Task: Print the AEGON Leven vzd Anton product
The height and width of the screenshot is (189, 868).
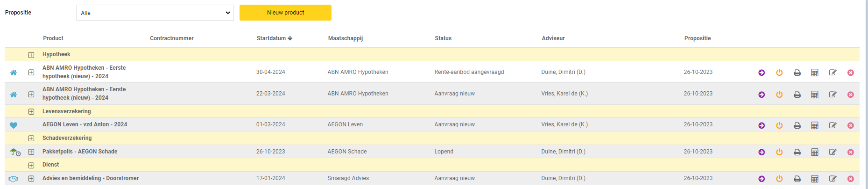Action: [797, 125]
